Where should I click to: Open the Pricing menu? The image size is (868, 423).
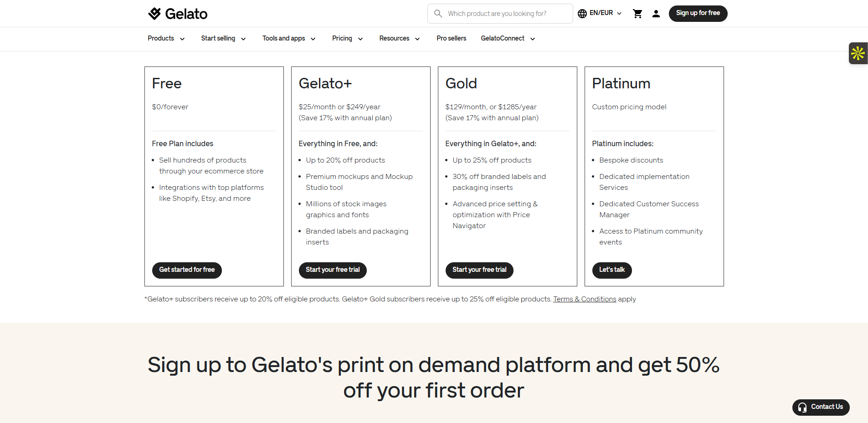[x=347, y=38]
